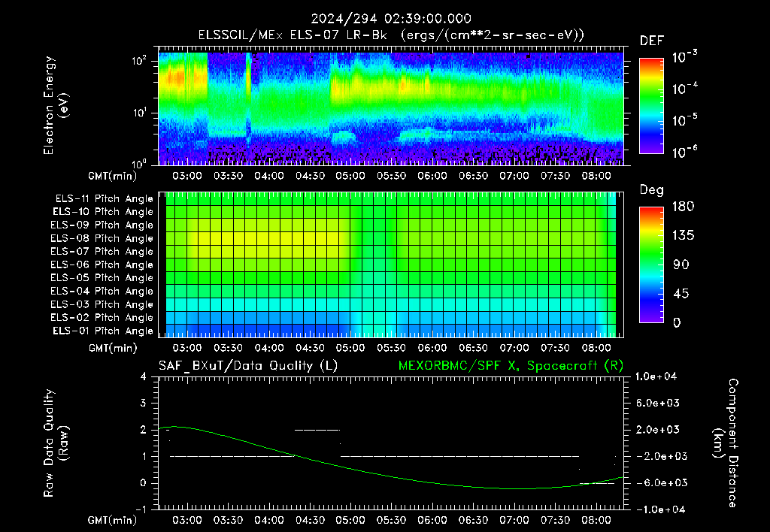Click the ELS-07 Pitch Angle label
This screenshot has height=532, width=770.
tap(102, 252)
